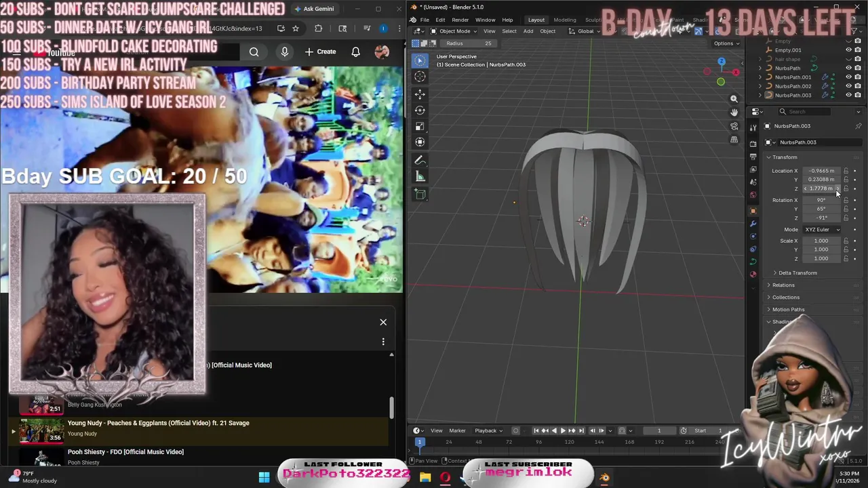Screen dimensions: 868x488
Task: Click Ask Gemini button in browser
Action: pos(315,9)
